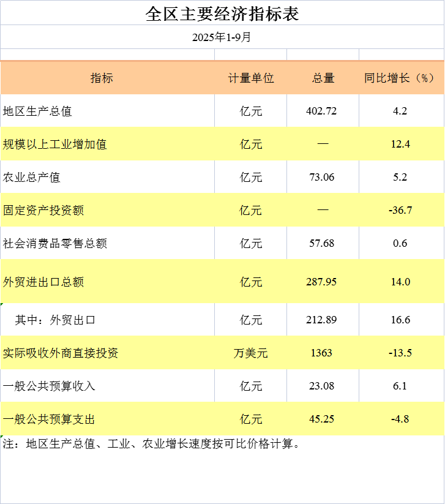Viewport: 445px width, 504px height.
Task: Select the 12.4 growth rate cell
Action: [x=400, y=145]
